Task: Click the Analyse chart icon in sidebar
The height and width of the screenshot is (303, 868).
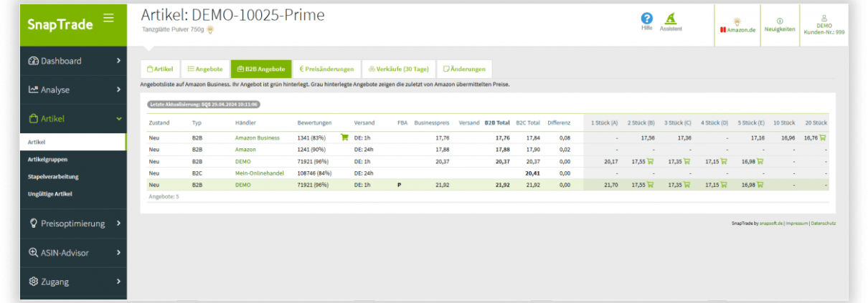Action: click(33, 90)
